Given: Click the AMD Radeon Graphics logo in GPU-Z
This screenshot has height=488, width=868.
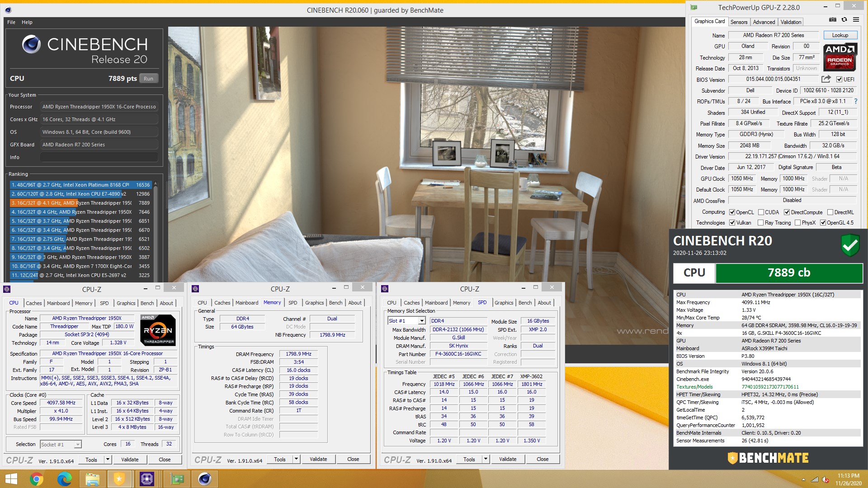Looking at the screenshot, I should (840, 57).
